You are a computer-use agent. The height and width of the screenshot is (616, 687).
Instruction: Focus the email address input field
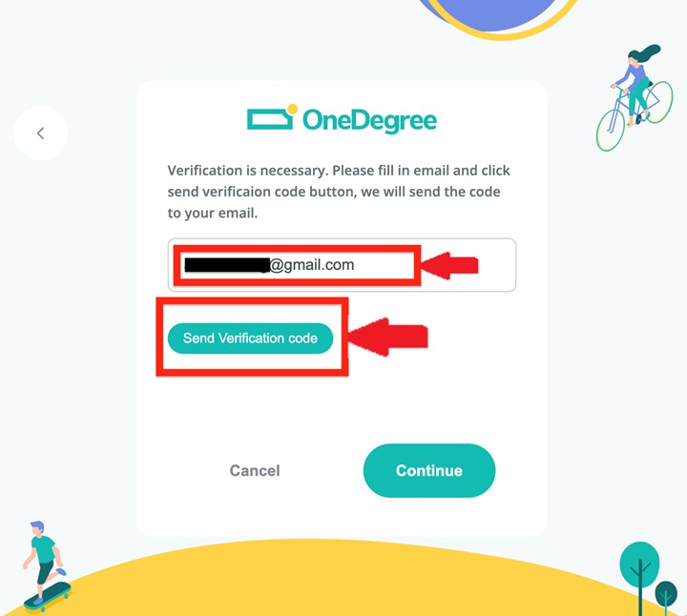(342, 265)
